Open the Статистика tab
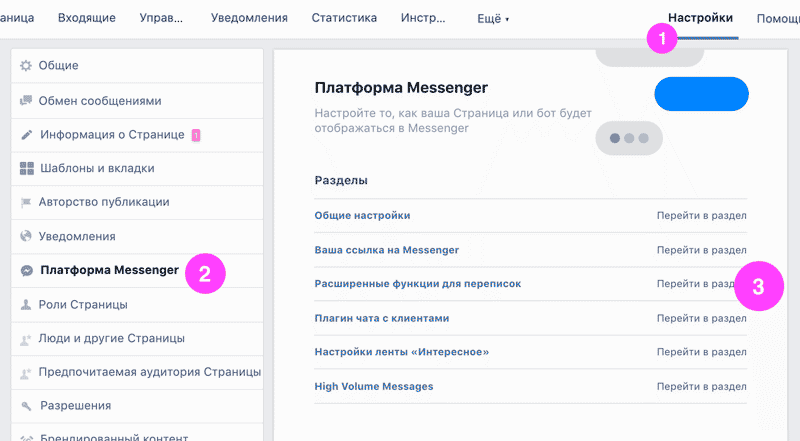The image size is (800, 441). click(344, 18)
